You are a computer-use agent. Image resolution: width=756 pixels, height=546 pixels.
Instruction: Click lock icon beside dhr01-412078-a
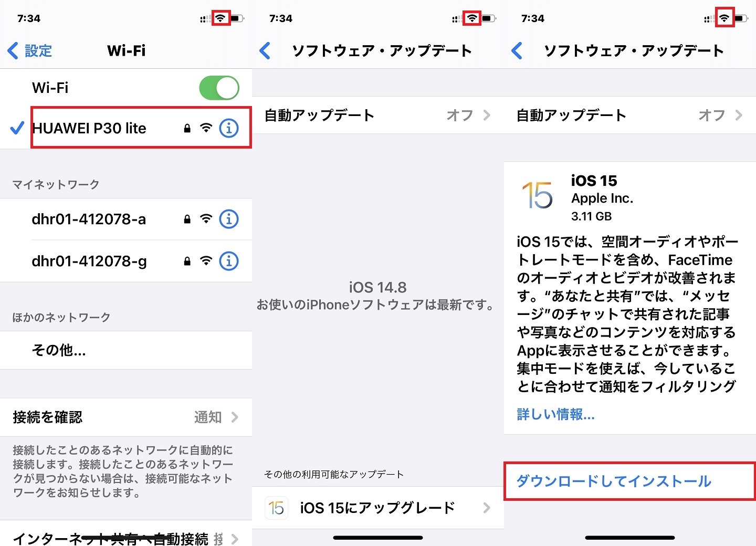coord(187,219)
